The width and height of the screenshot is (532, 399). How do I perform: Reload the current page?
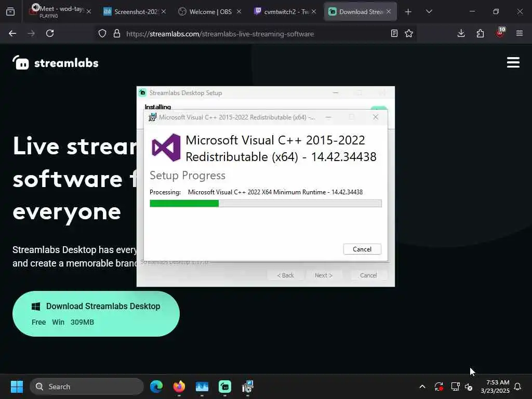tap(50, 33)
